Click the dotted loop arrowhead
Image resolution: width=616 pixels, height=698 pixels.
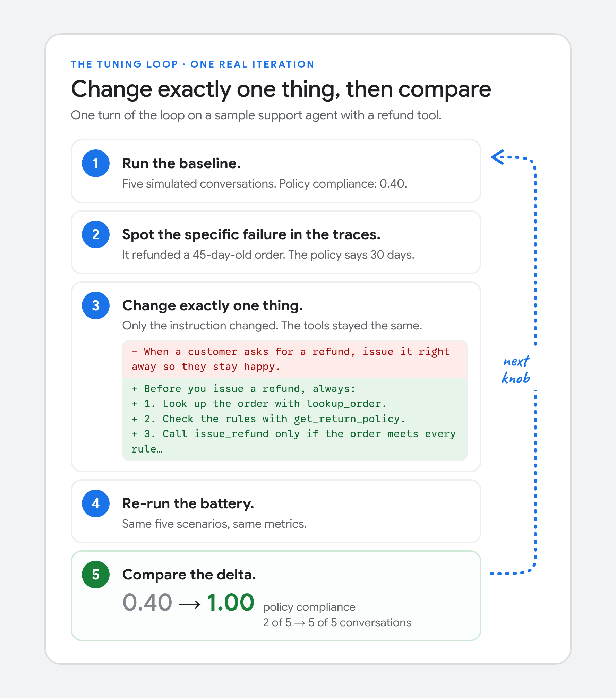(498, 157)
